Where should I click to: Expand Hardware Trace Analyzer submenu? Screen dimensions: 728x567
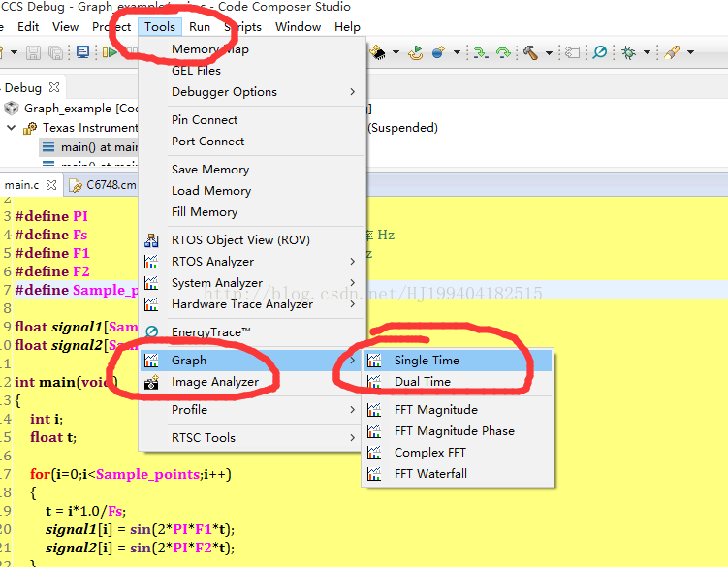click(x=252, y=304)
